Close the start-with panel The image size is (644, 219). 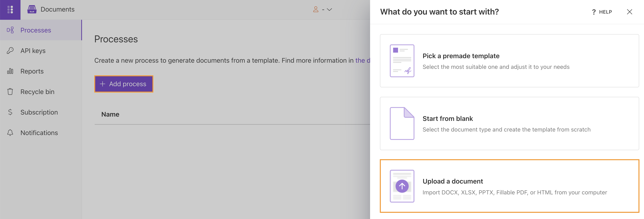(x=629, y=12)
